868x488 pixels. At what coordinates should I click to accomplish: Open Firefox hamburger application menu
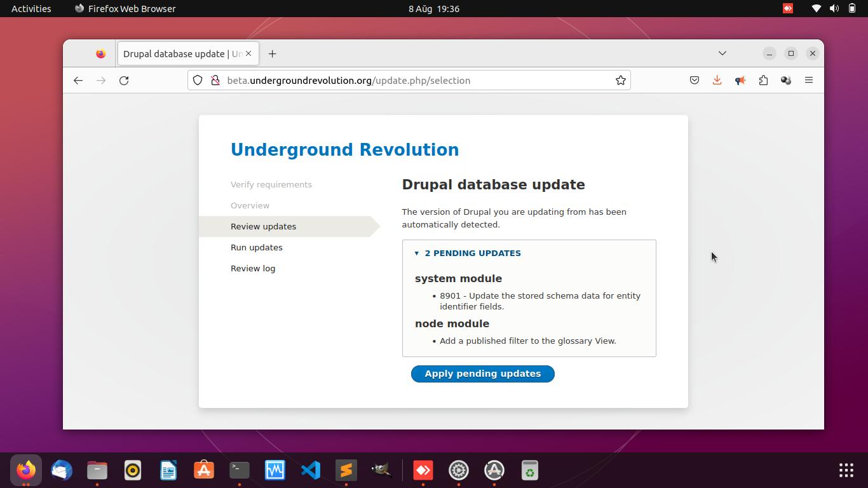pos(809,80)
